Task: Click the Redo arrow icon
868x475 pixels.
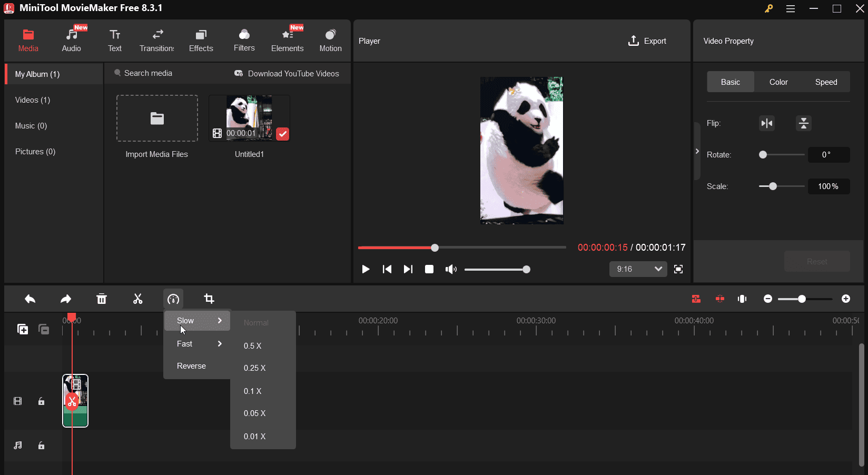Action: (65, 299)
